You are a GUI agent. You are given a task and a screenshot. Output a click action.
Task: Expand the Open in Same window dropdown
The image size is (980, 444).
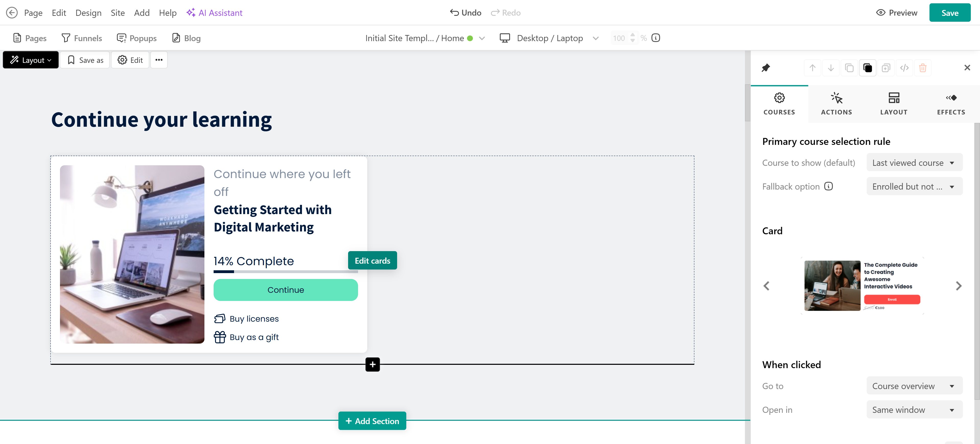click(914, 410)
